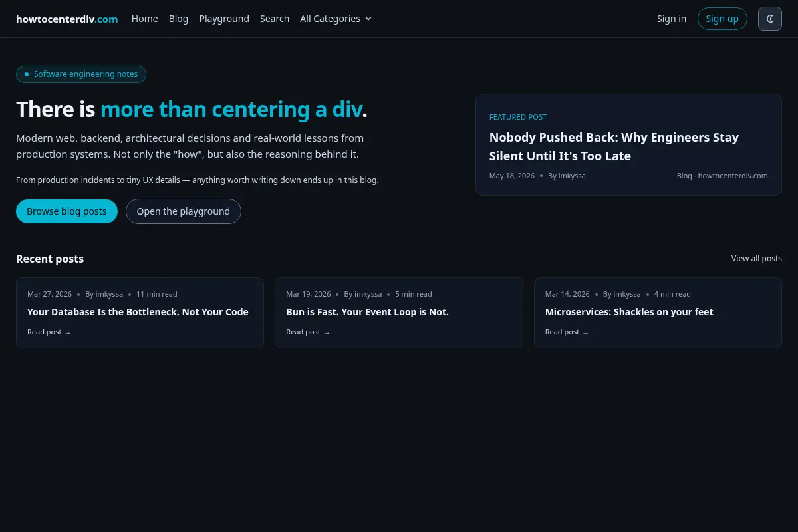This screenshot has width=798, height=532.
Task: Expand the All Categories dropdown
Action: click(336, 19)
